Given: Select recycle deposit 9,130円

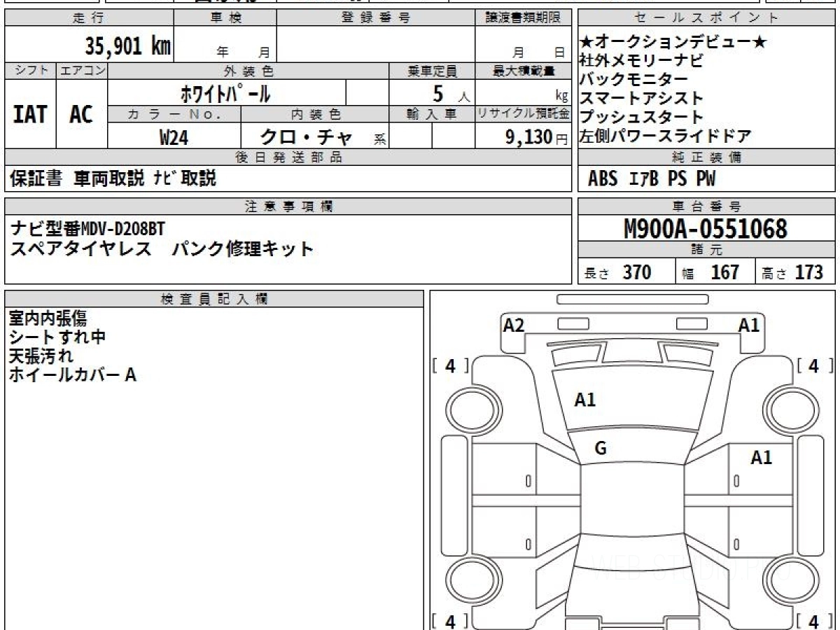Looking at the screenshot, I should [537, 137].
